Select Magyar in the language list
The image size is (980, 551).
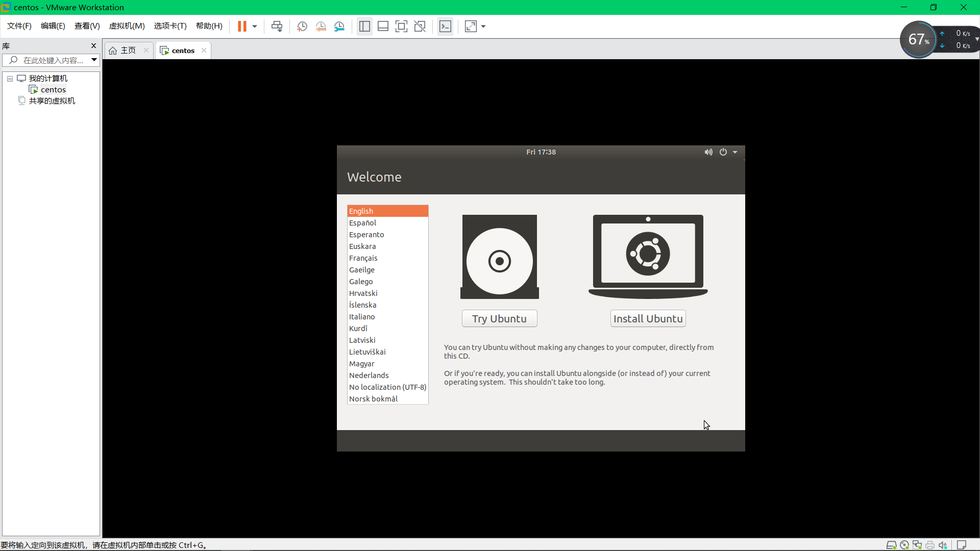(x=387, y=364)
